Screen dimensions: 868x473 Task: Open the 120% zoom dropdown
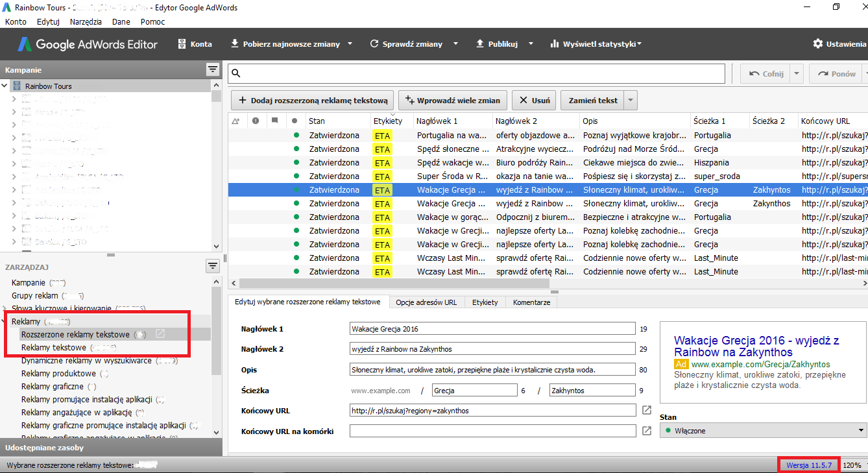pyautogui.click(x=855, y=465)
